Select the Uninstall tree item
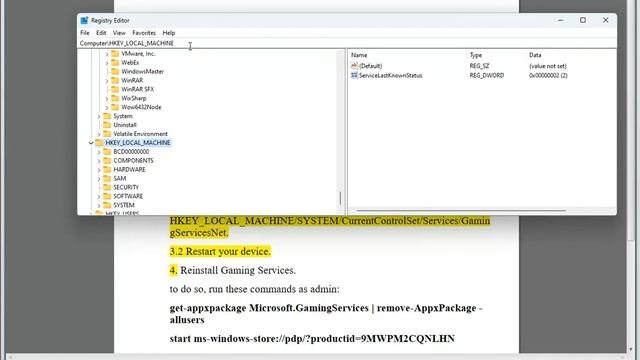 tap(125, 125)
